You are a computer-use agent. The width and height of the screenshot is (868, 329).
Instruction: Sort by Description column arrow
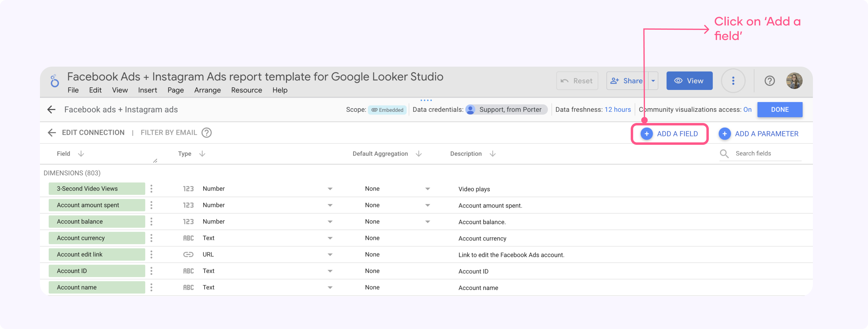493,154
